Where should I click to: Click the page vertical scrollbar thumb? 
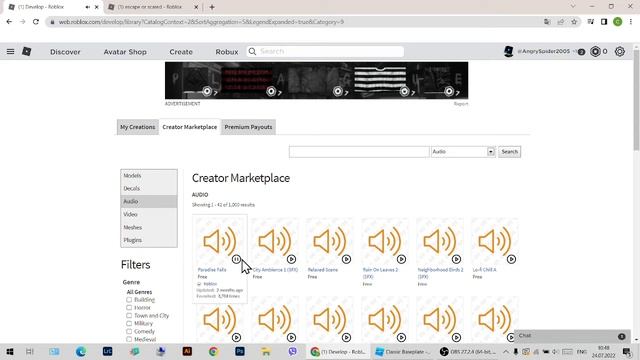click(x=636, y=100)
